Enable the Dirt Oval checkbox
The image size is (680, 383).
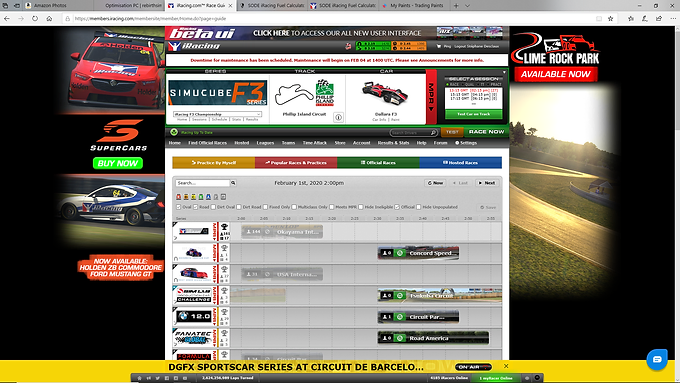coord(213,207)
